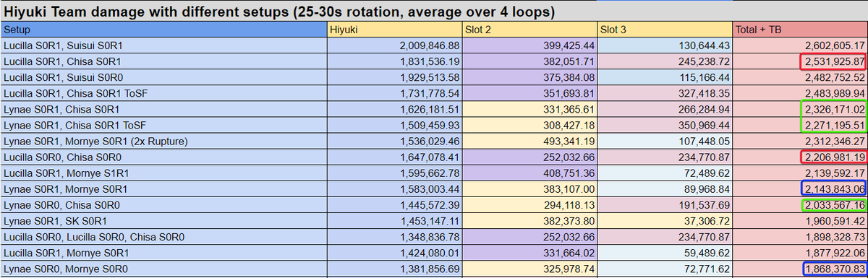Image resolution: width=868 pixels, height=278 pixels.
Task: Select total value 2,143,843.06
Action: [800, 188]
